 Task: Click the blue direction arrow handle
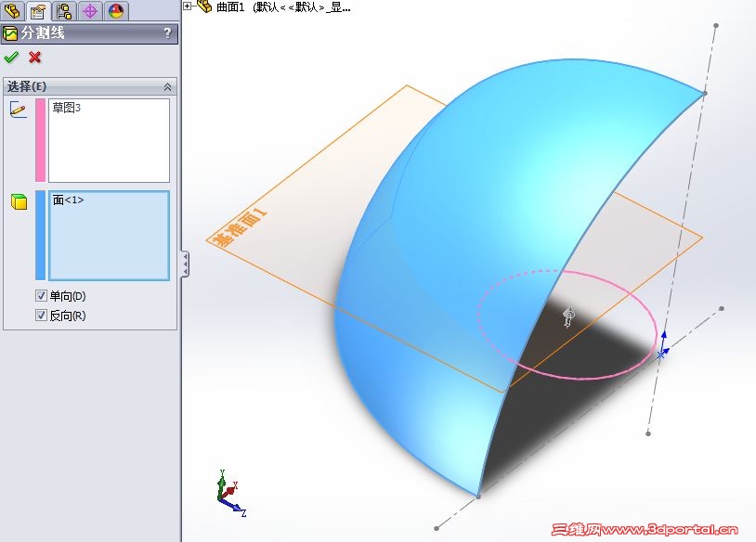tap(664, 337)
